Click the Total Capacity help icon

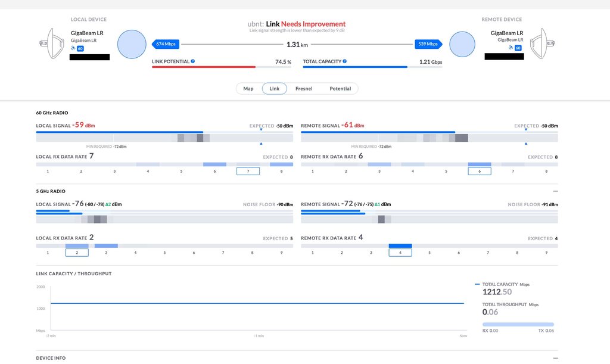pos(345,61)
